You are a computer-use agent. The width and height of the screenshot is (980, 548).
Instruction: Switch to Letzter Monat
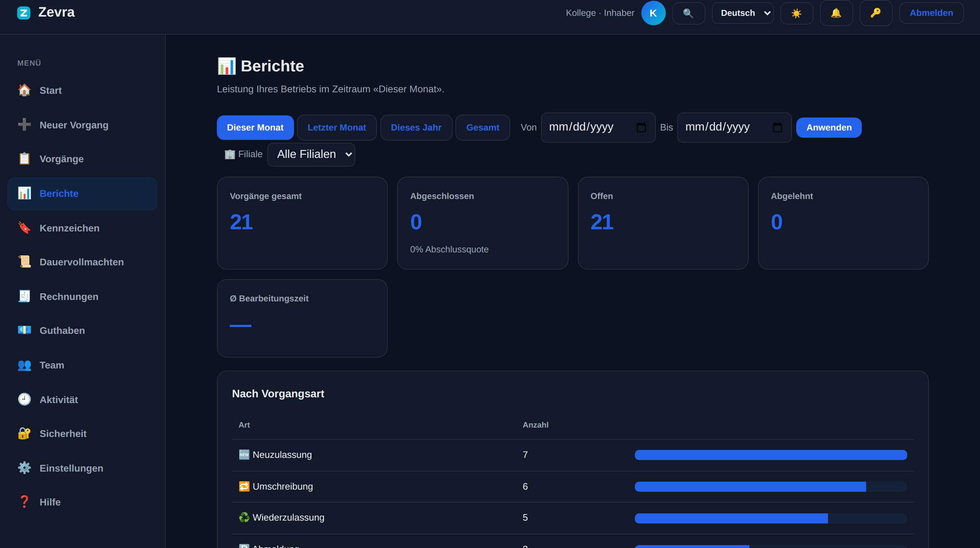click(x=337, y=128)
